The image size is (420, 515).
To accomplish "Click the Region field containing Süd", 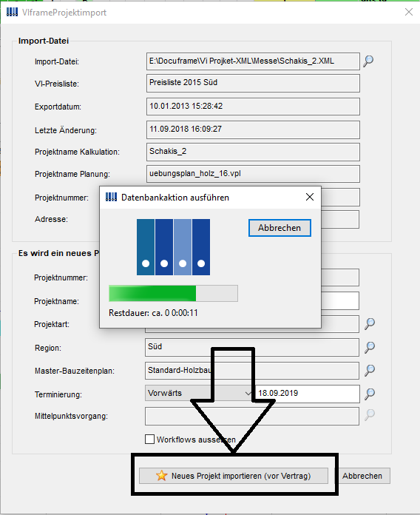I will (x=252, y=348).
